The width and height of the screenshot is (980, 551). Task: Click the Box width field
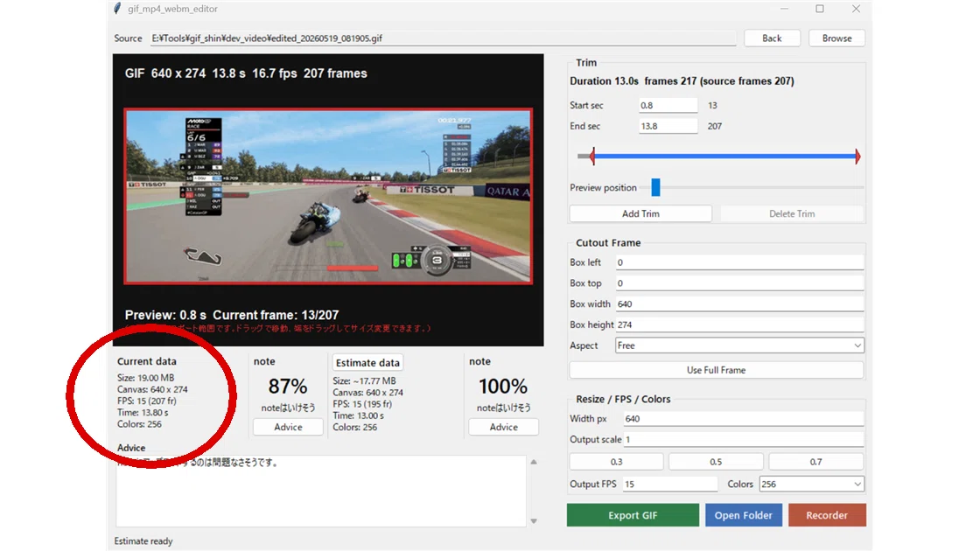(739, 304)
